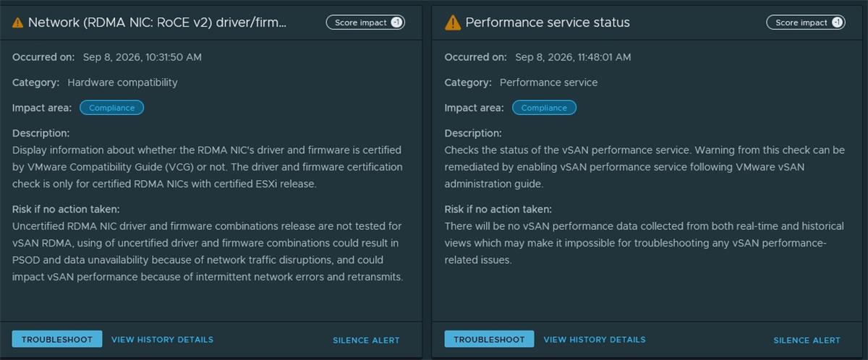868x360 pixels.
Task: Click 'Category:' label on Performance service card
Action: tap(468, 82)
